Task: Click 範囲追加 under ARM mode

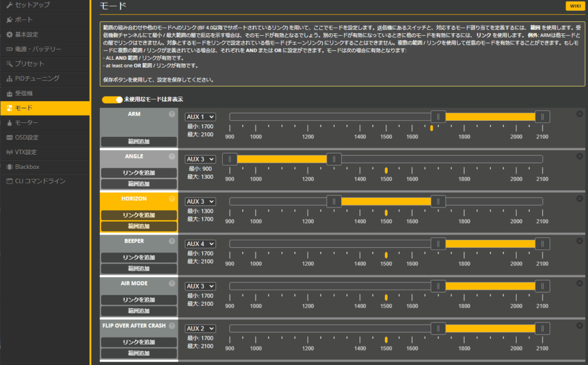Action: [138, 141]
